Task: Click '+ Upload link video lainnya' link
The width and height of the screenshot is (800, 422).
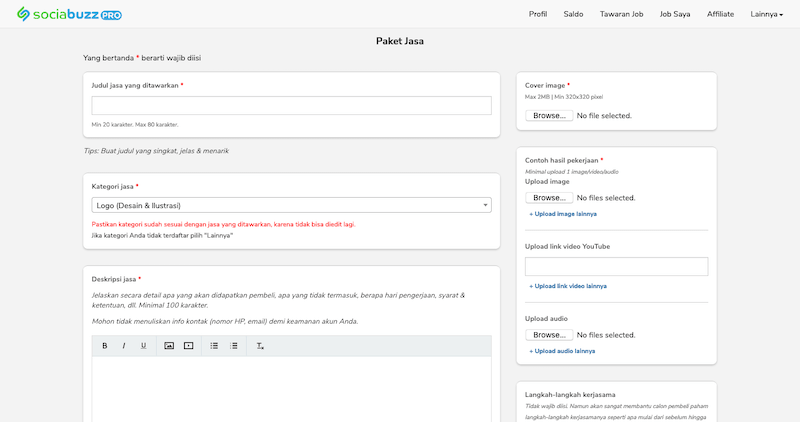Action: (x=568, y=286)
